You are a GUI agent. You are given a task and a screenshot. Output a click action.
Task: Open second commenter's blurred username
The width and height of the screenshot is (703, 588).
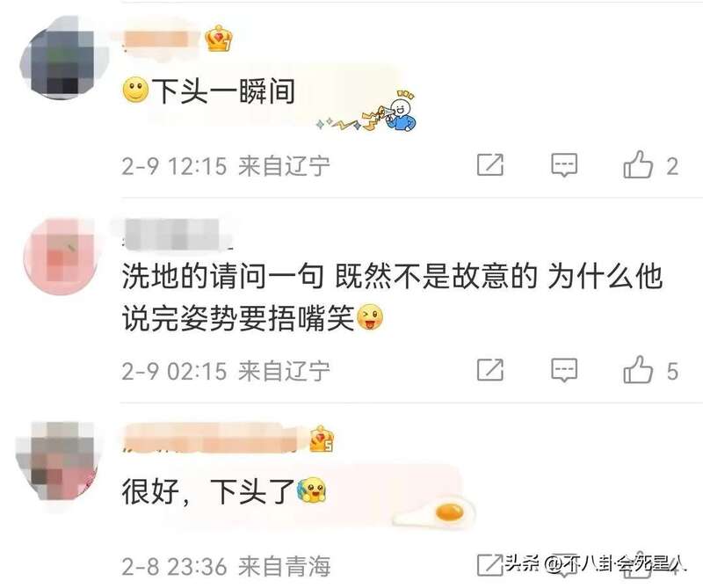coord(172,234)
